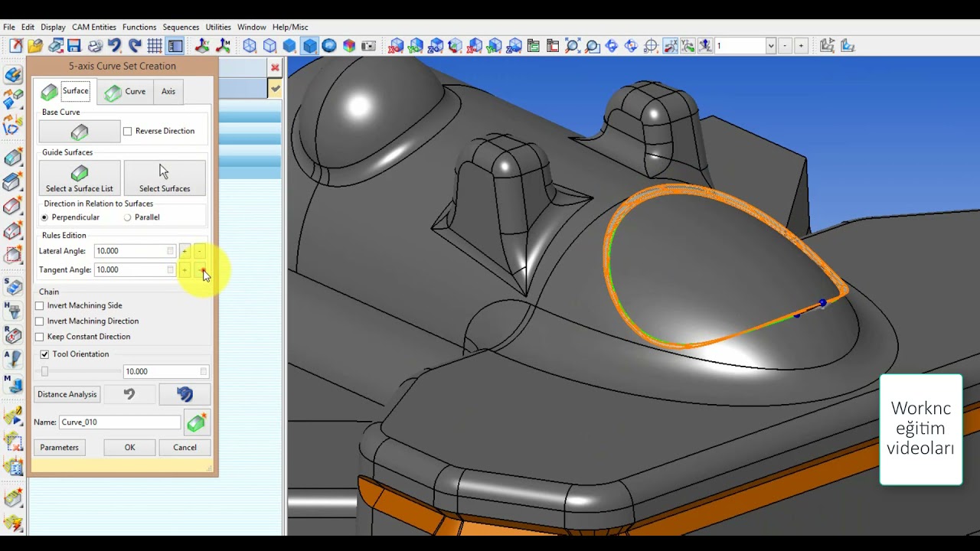This screenshot has width=980, height=551.
Task: Click Select a Surface List button
Action: [80, 178]
